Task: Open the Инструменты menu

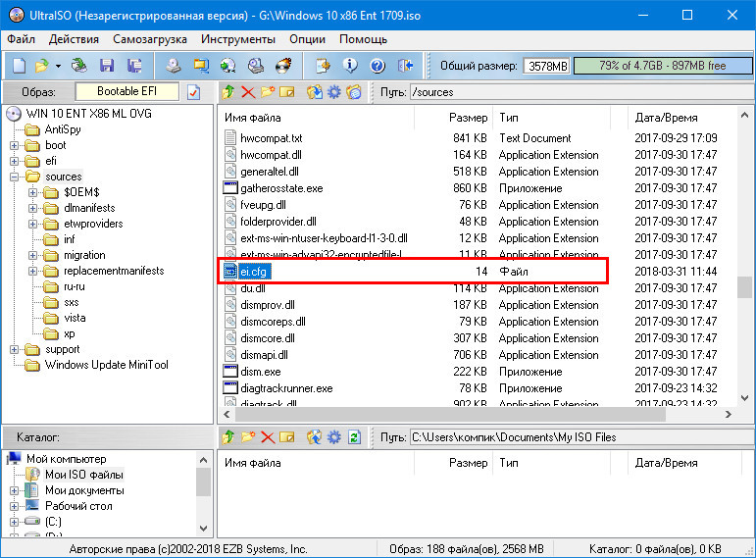Action: [x=238, y=39]
